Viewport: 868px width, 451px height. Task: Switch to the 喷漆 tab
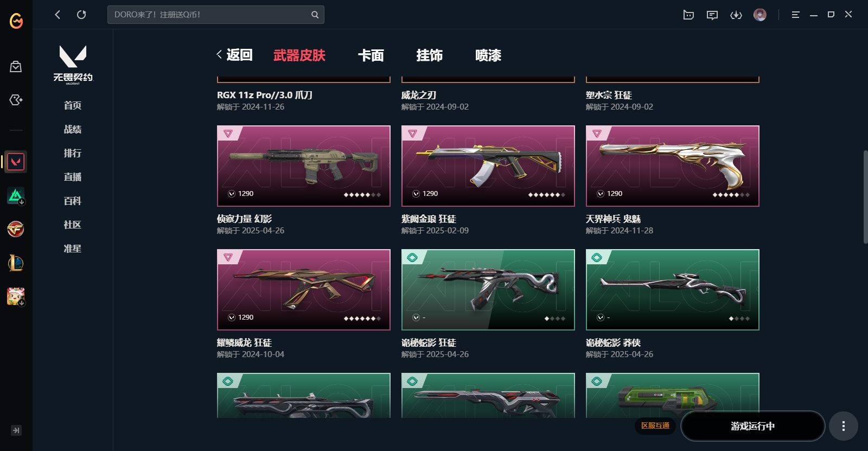click(x=488, y=55)
